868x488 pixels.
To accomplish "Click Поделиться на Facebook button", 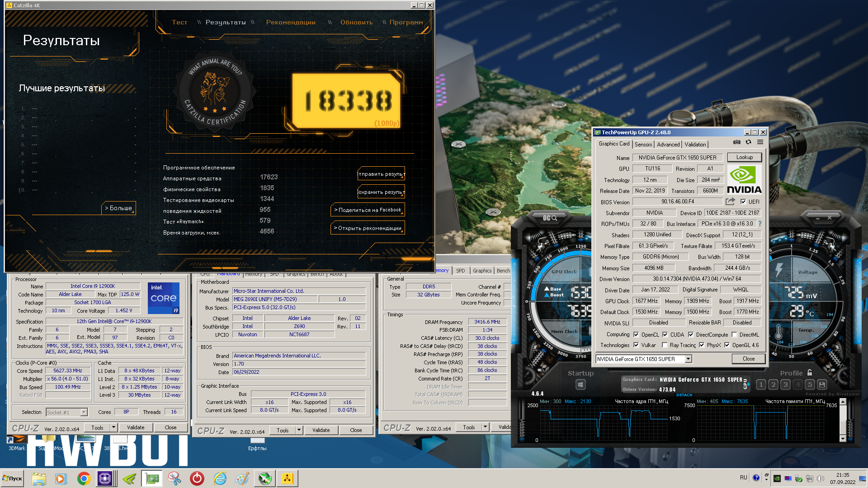I will tap(368, 210).
